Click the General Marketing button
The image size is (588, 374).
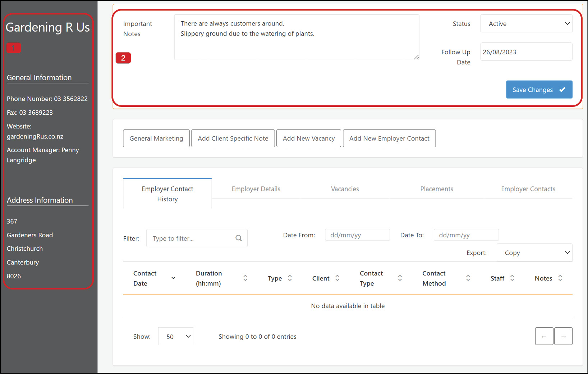[x=156, y=138]
